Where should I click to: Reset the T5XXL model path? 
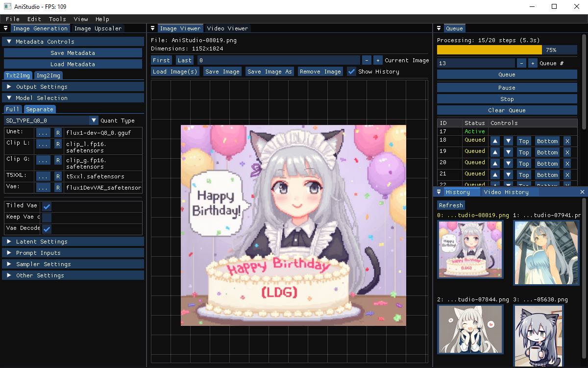tap(58, 176)
